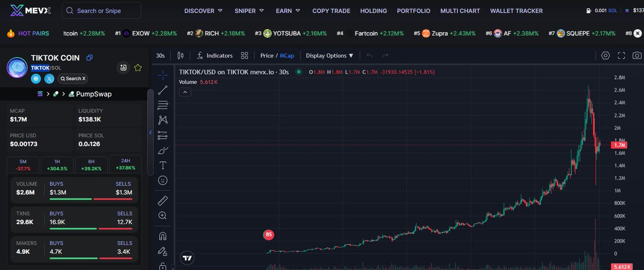Open the DISCOVER menu
Image resolution: width=644 pixels, height=270 pixels.
pos(203,11)
